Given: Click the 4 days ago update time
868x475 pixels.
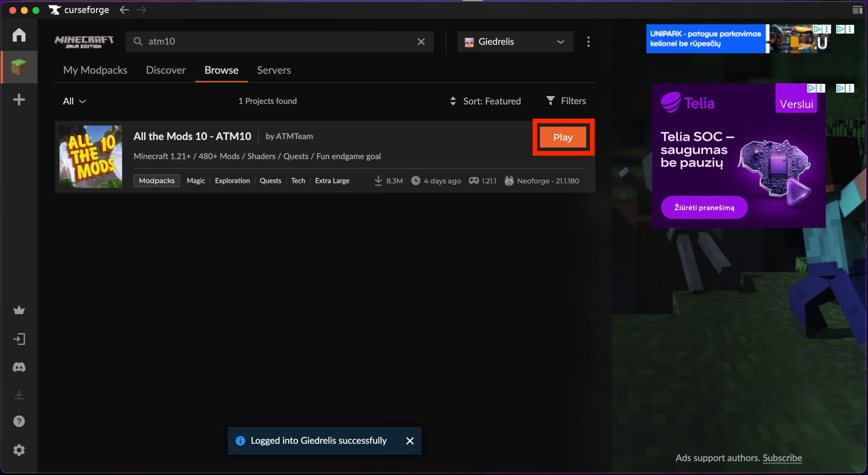Looking at the screenshot, I should coord(436,181).
